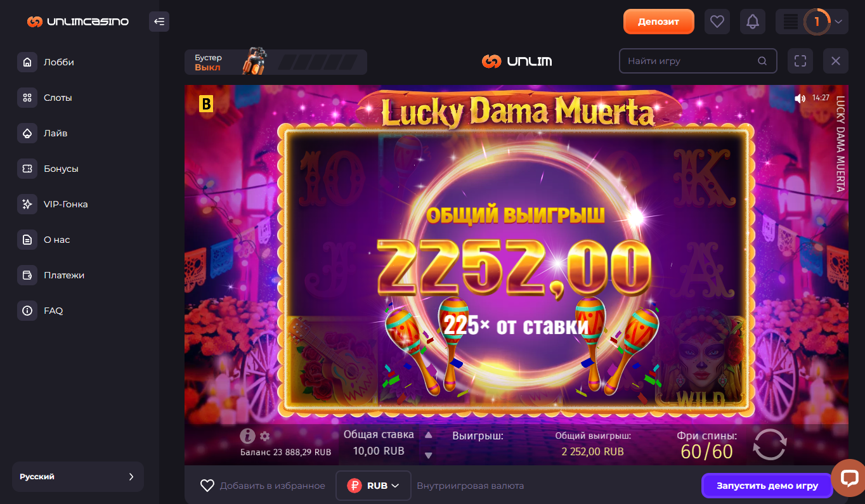Open the RUB currency dropdown

coord(374,486)
